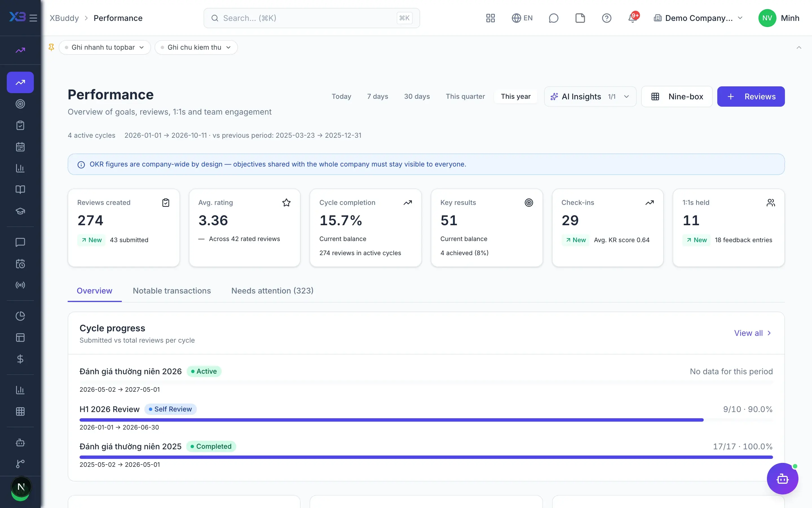
Task: Open the active Performance sidebar icon
Action: [x=20, y=82]
